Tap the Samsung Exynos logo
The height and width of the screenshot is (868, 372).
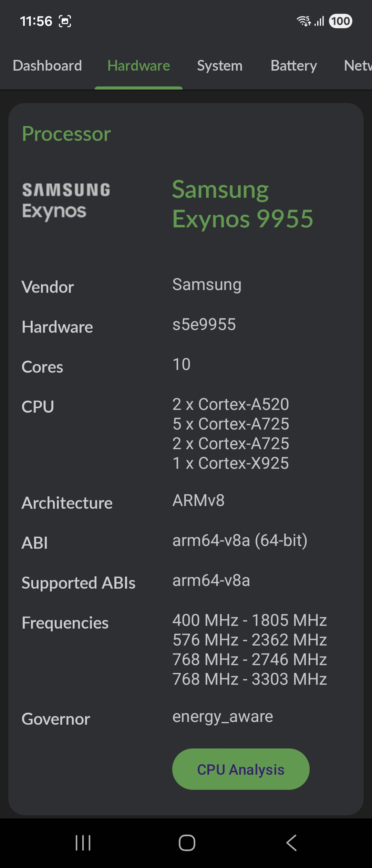66,201
